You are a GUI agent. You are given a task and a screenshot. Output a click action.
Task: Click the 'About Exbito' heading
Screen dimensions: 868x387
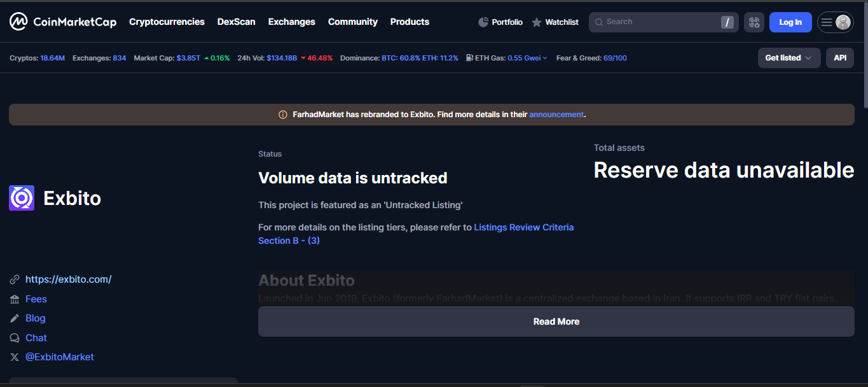(x=307, y=281)
